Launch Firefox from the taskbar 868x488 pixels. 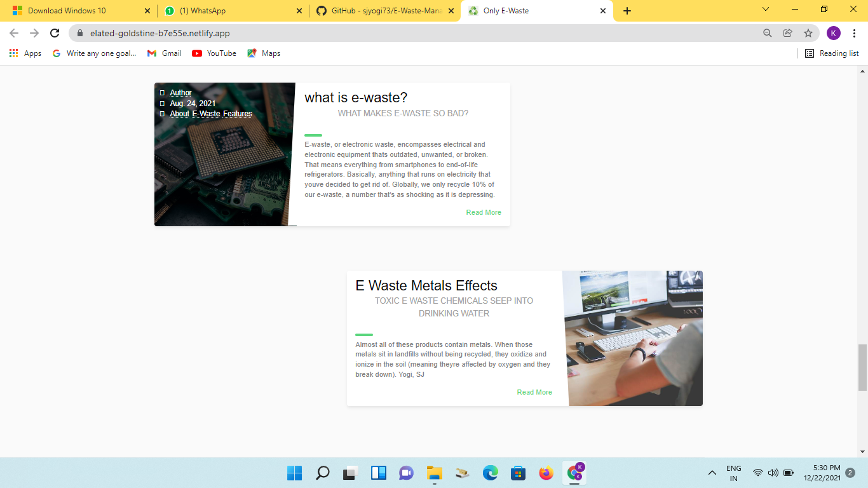(545, 473)
